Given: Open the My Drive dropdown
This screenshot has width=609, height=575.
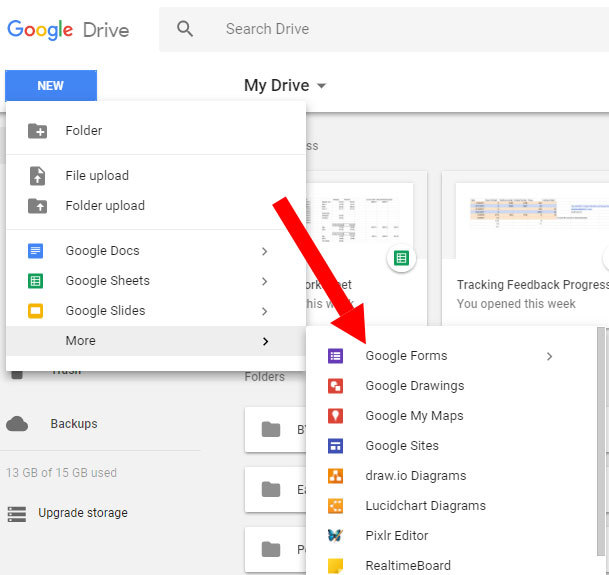Looking at the screenshot, I should point(285,85).
